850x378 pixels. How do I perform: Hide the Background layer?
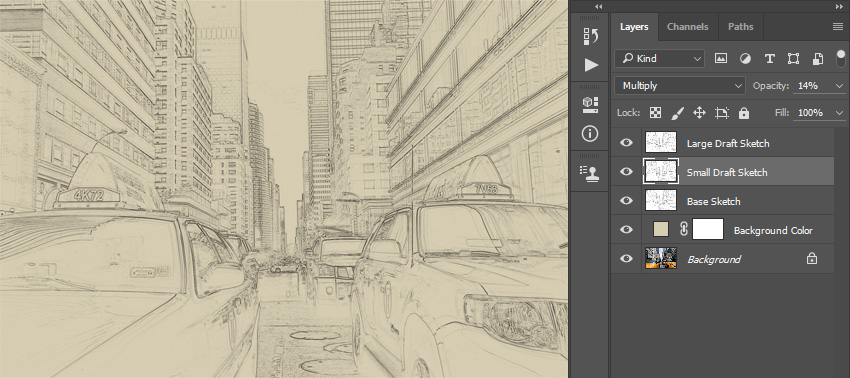pyautogui.click(x=626, y=259)
